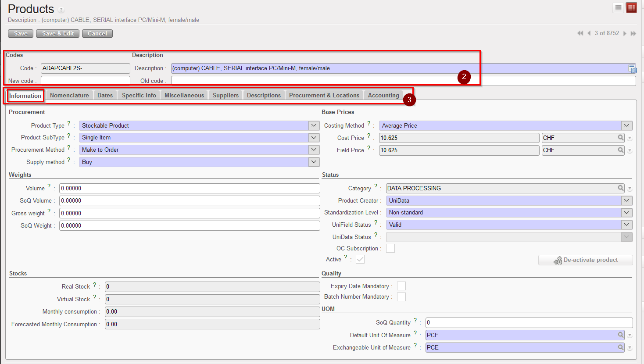The width and height of the screenshot is (644, 364).
Task: Open search for Category field
Action: [x=621, y=188]
